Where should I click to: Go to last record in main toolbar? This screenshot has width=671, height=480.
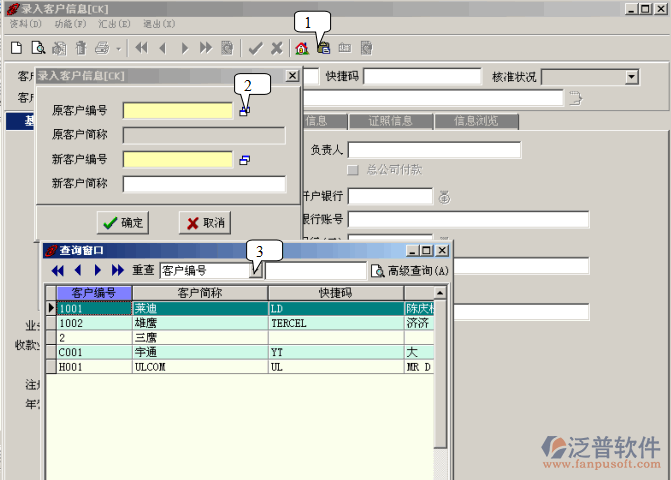click(205, 47)
